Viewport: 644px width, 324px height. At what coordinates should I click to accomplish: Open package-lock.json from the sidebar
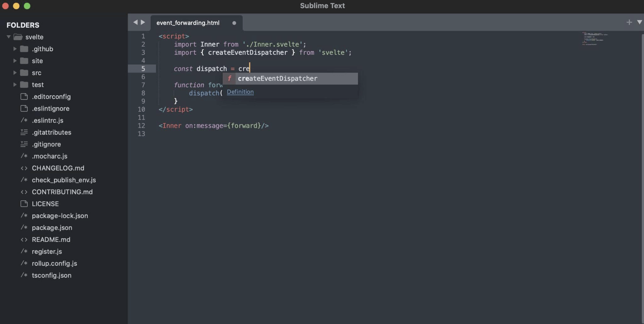(x=60, y=216)
